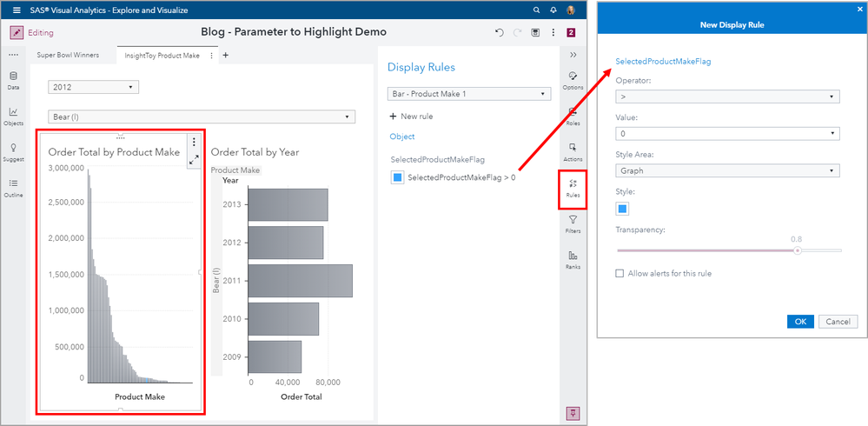Click the Editing pencil icon
The height and width of the screenshot is (426, 868).
[x=17, y=33]
